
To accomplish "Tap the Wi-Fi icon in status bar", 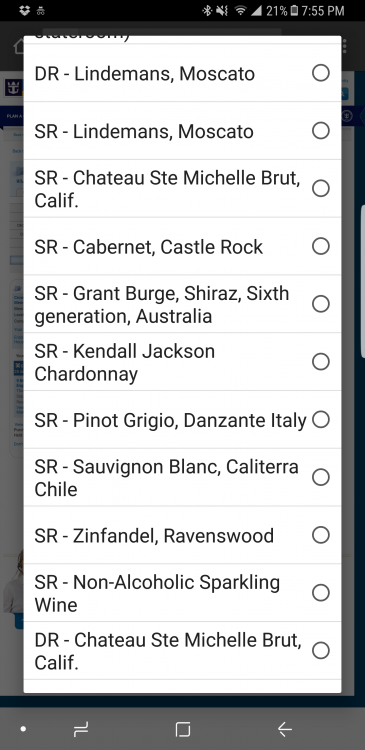I will pyautogui.click(x=240, y=11).
